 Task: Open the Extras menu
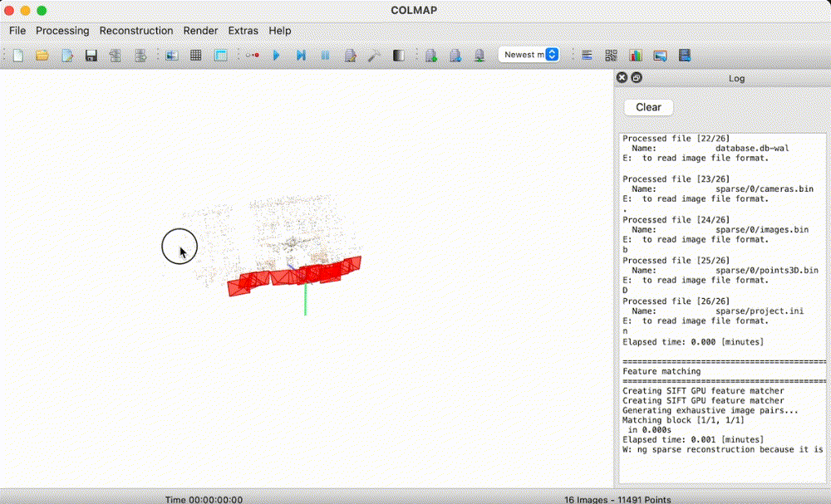243,31
